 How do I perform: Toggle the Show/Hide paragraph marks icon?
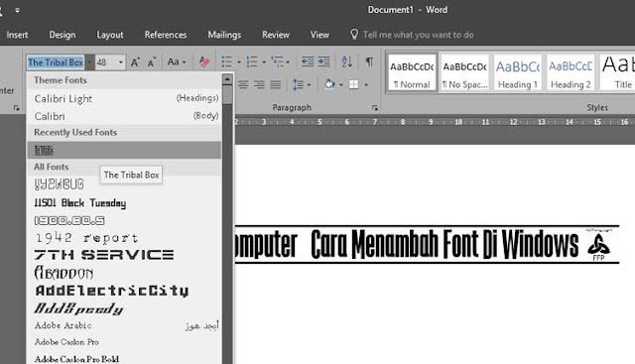point(369,61)
